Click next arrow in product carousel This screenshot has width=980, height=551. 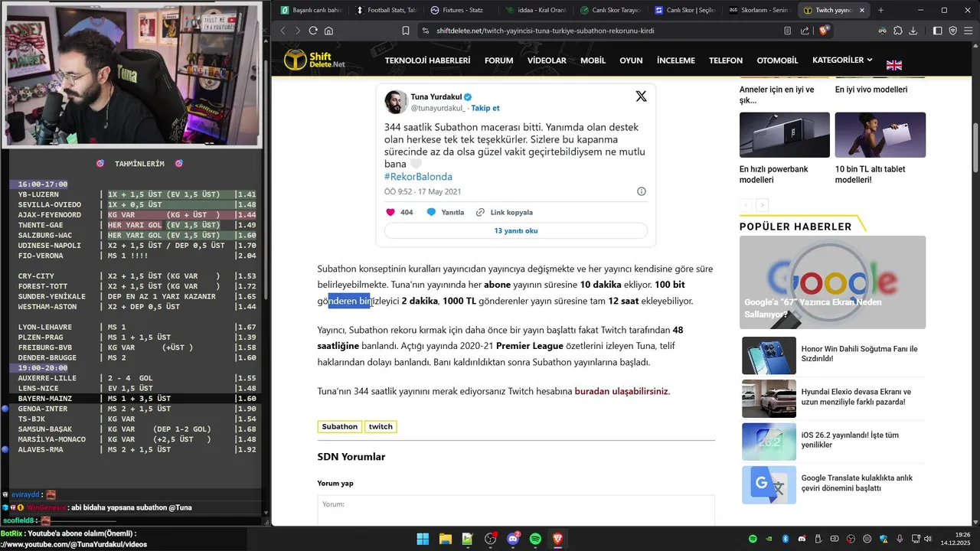click(x=762, y=205)
